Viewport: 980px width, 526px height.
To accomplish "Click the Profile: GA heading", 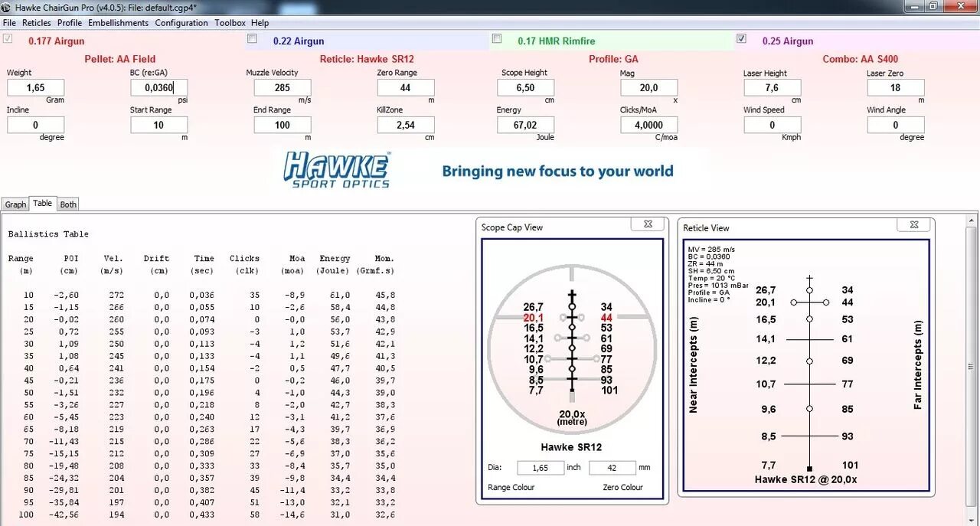I will [613, 59].
